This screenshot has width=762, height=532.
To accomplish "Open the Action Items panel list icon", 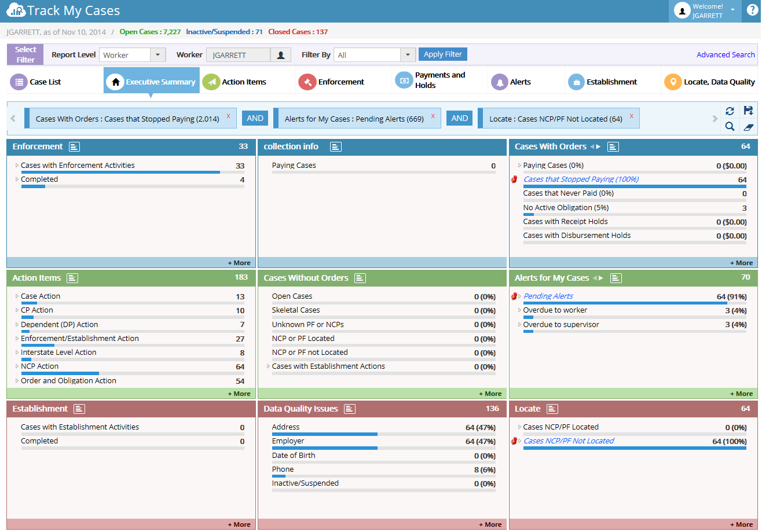I will (72, 278).
